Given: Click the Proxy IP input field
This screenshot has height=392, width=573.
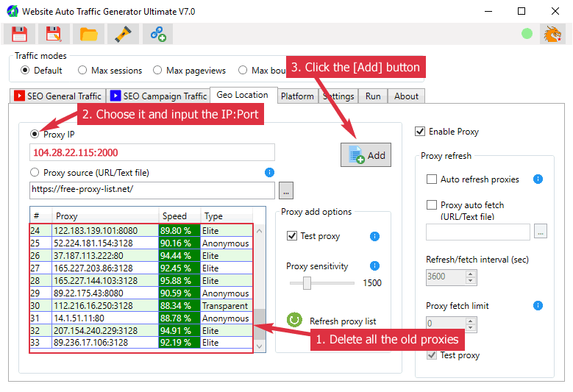Looking at the screenshot, I should pos(152,152).
